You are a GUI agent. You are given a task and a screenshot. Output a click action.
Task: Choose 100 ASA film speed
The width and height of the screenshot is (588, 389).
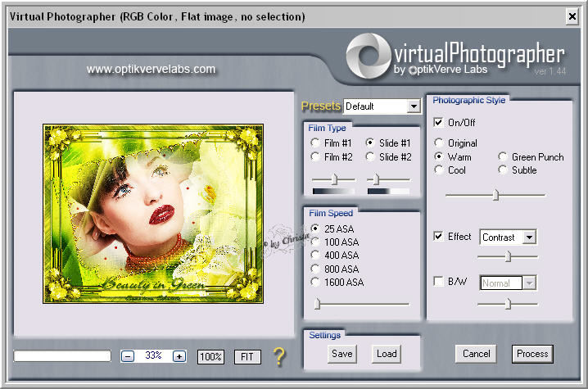click(315, 242)
